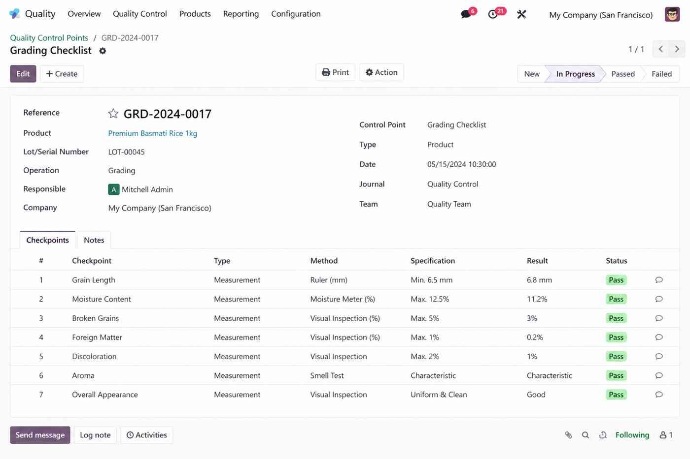Open the conversations chat bubble icon
Viewport: 690px width, 459px height.
466,14
